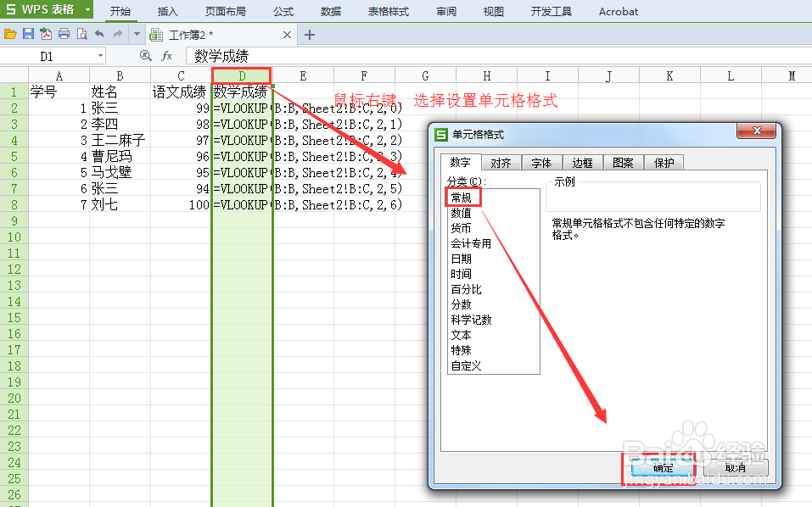The height and width of the screenshot is (507, 812).
Task: Expand the undo/redo history dropdown arrow
Action: (136, 33)
